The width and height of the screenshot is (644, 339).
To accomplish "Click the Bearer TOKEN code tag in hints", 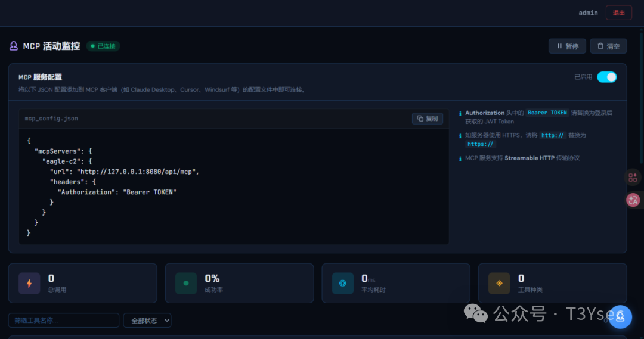I will pos(547,113).
